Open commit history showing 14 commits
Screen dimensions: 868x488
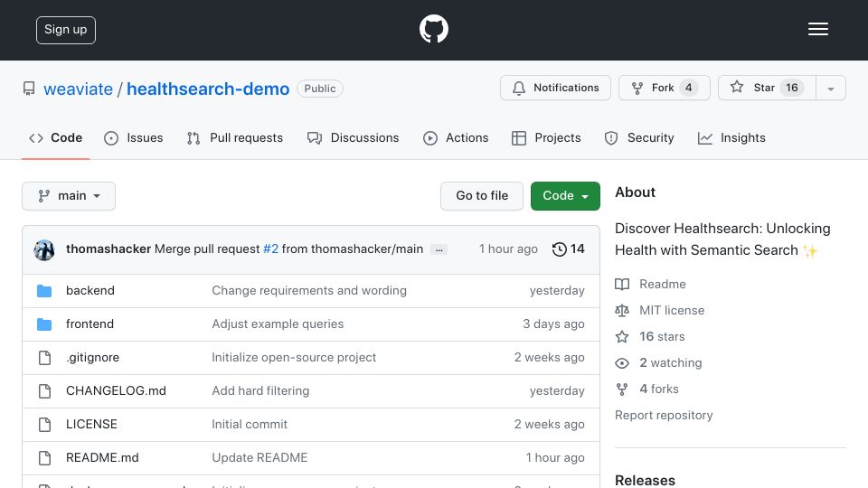point(569,249)
